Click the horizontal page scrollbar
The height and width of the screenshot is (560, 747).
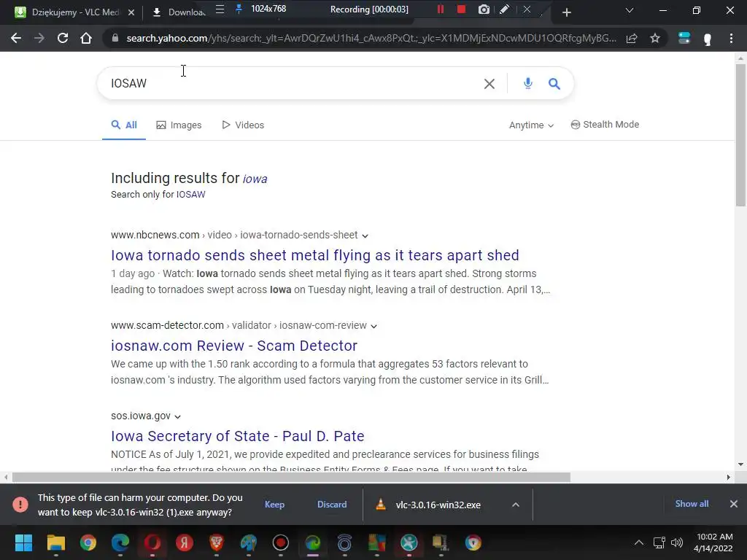coord(291,477)
